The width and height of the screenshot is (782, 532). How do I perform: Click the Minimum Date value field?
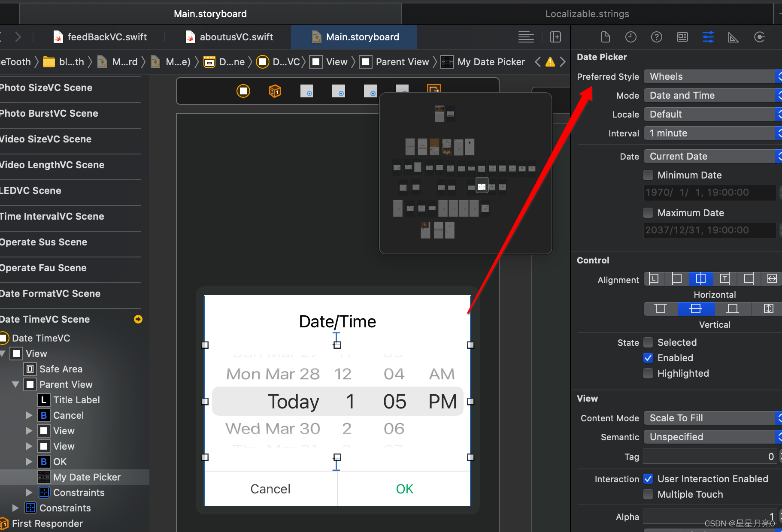pyautogui.click(x=710, y=192)
